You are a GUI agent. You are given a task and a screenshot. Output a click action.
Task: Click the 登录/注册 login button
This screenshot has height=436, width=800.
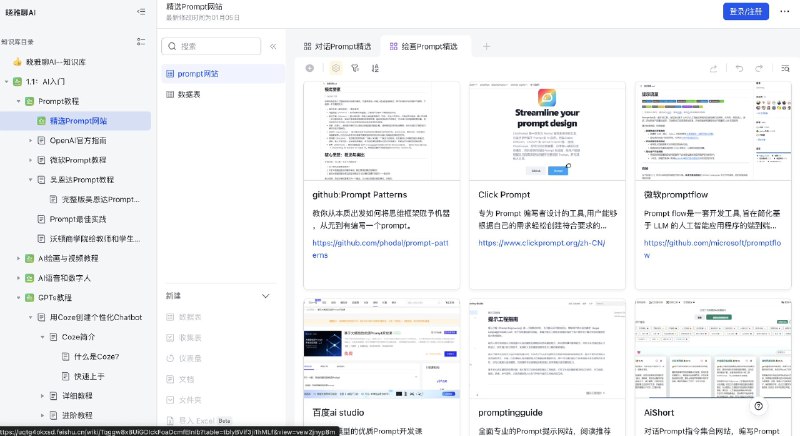(x=745, y=11)
